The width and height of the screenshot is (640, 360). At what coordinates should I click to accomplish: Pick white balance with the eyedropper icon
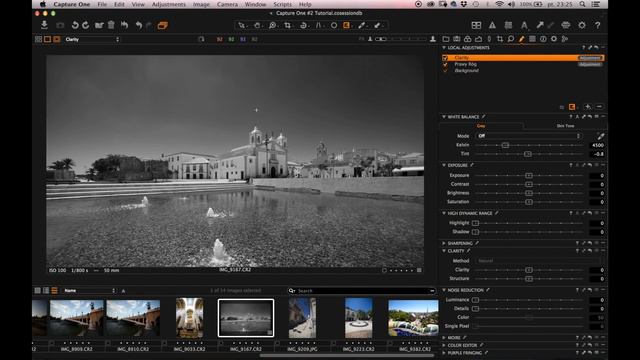[600, 136]
